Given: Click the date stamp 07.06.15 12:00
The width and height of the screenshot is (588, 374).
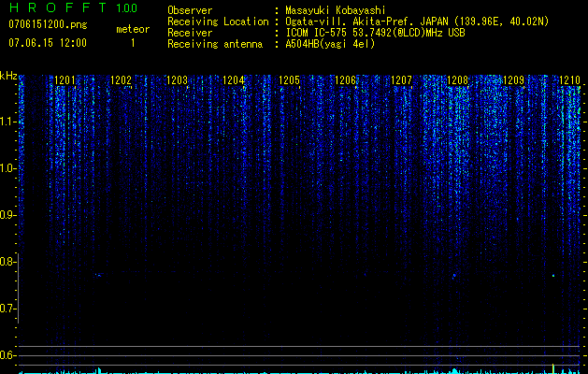Looking at the screenshot, I should tap(48, 43).
